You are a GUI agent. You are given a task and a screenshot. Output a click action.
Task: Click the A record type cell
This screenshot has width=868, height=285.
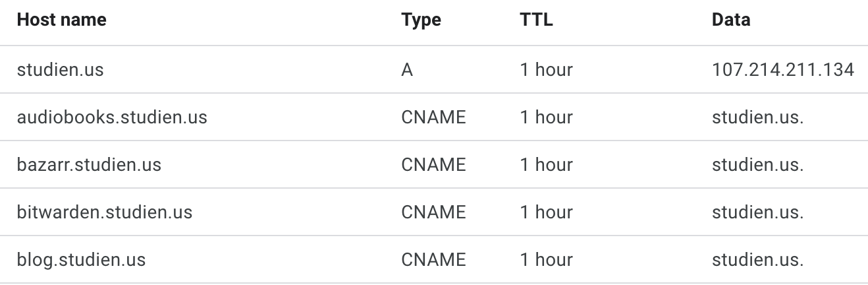(x=407, y=70)
